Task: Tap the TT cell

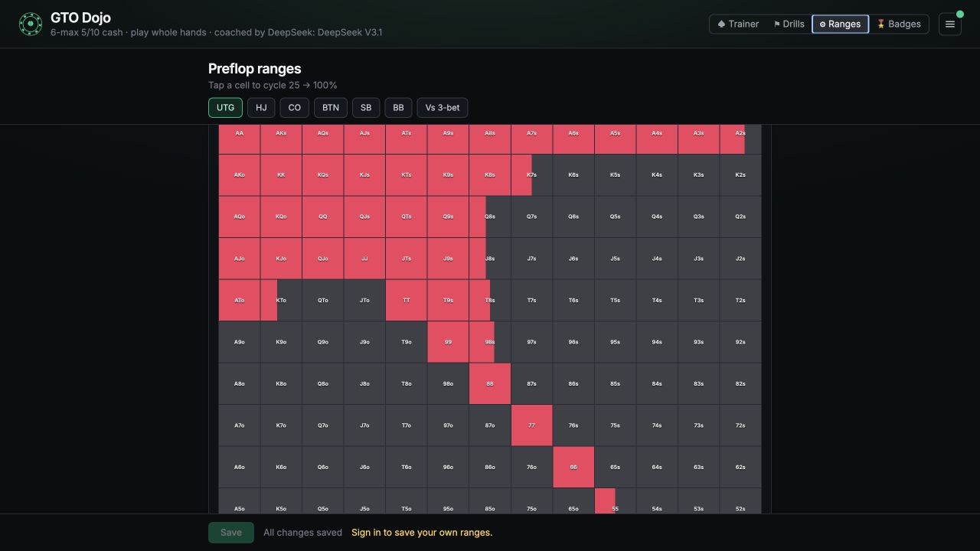Action: (407, 300)
